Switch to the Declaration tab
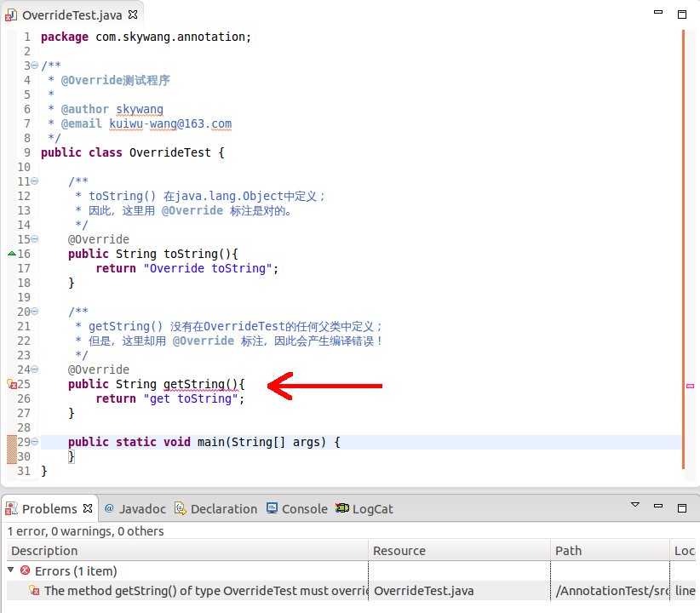The image size is (700, 613). click(x=223, y=508)
